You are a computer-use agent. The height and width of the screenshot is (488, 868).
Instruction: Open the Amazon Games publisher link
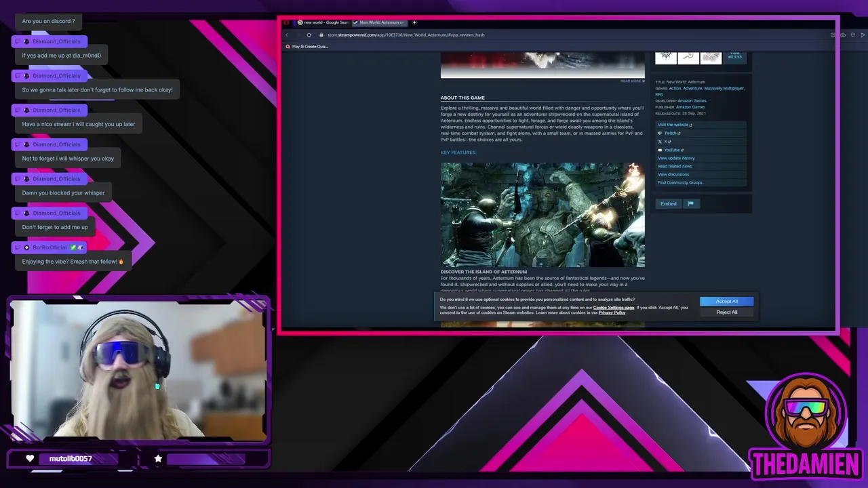pyautogui.click(x=690, y=107)
